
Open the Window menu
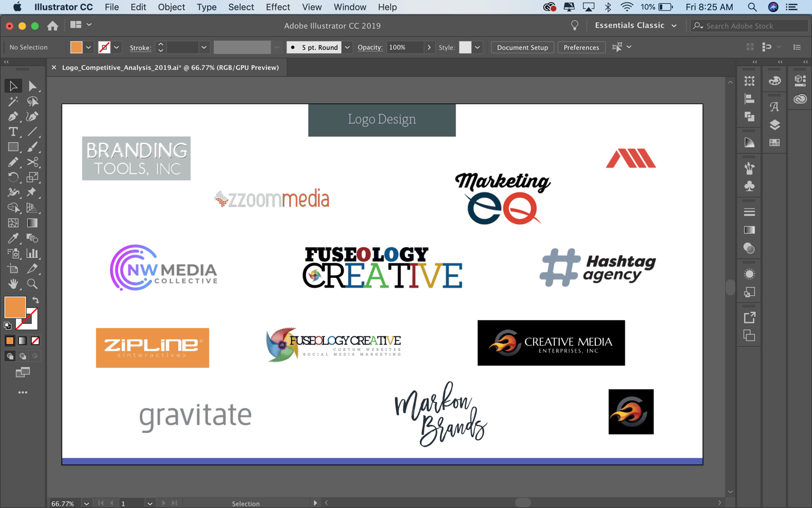pos(350,7)
